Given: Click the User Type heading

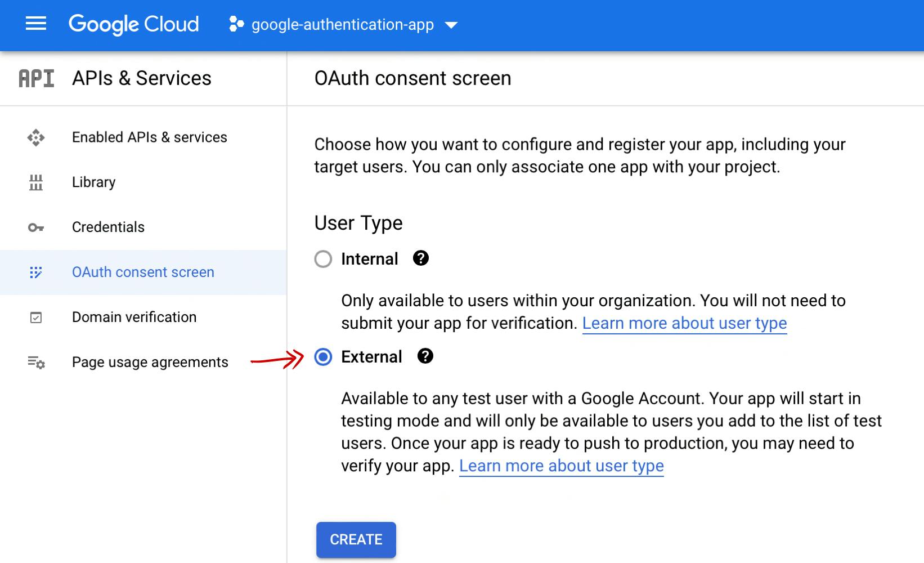Looking at the screenshot, I should point(358,224).
